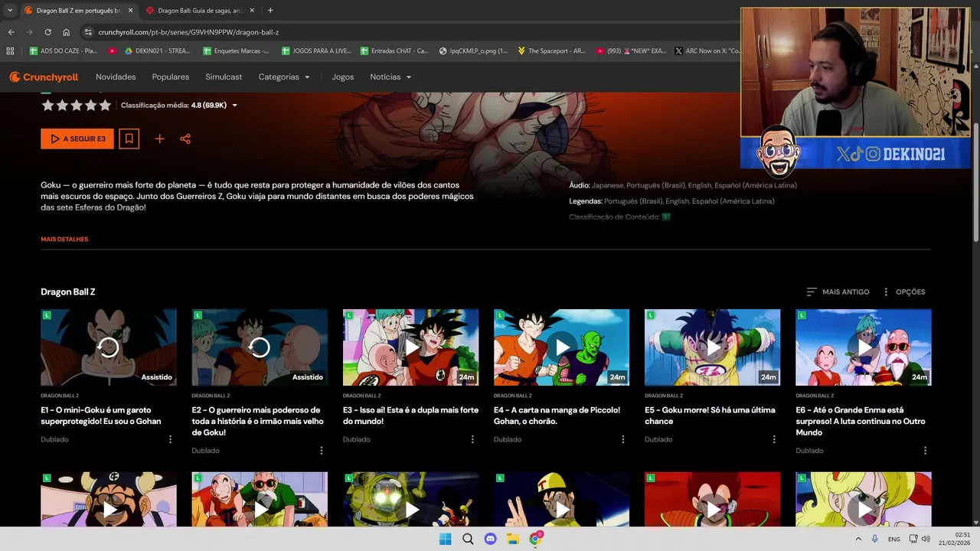The width and height of the screenshot is (980, 551).
Task: Open more options for episode E2
Action: (321, 451)
